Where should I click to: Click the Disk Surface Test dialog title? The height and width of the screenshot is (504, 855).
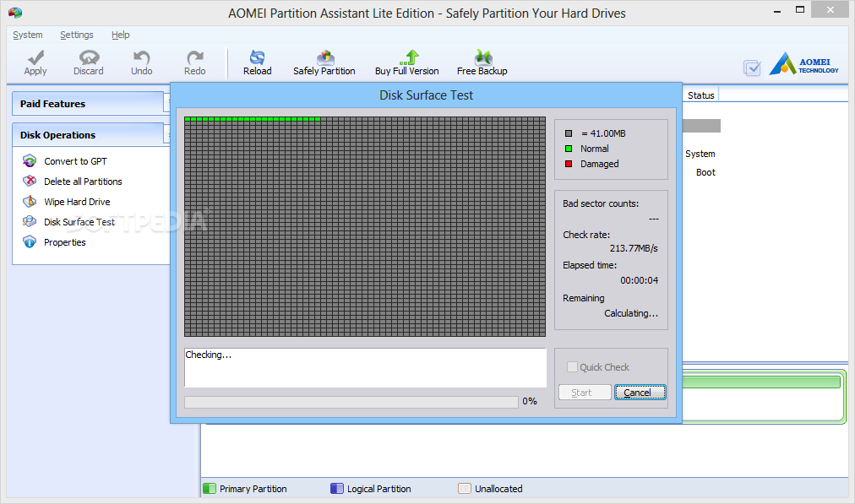[427, 95]
